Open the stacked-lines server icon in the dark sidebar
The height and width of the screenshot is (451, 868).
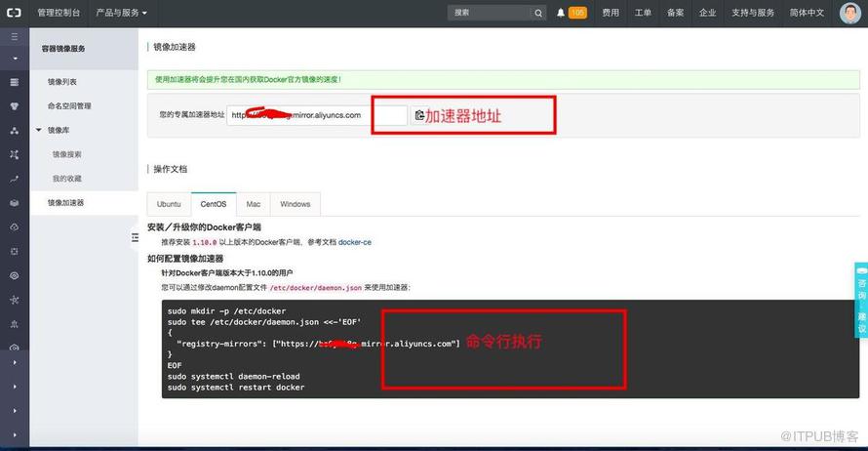[15, 82]
